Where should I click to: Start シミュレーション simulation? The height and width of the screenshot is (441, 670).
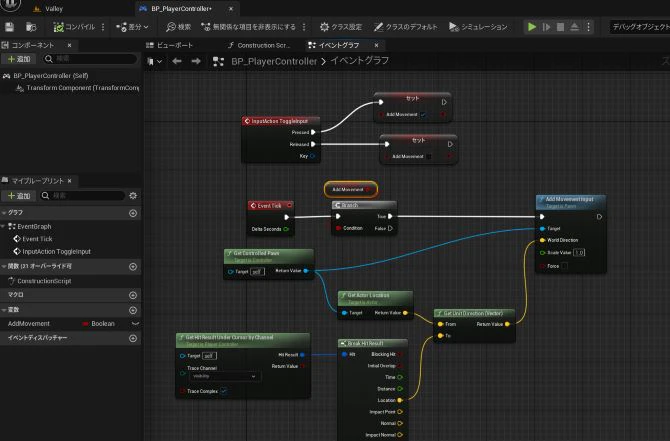(x=478, y=27)
